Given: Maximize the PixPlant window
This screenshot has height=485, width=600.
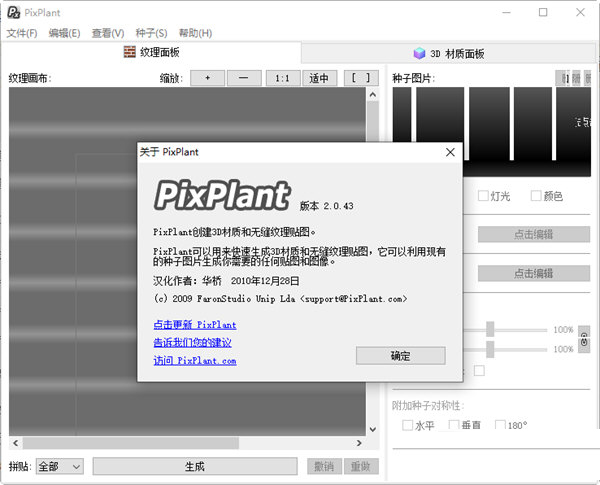Looking at the screenshot, I should [x=543, y=12].
